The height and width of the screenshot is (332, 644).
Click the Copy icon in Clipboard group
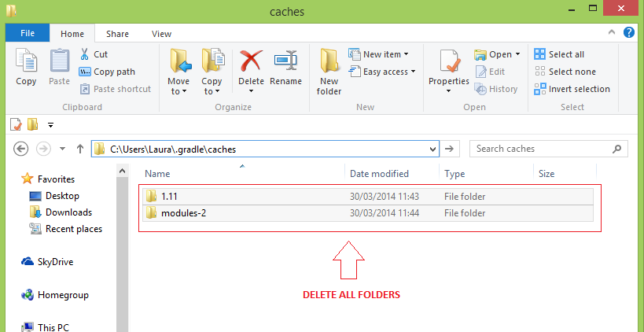26,63
